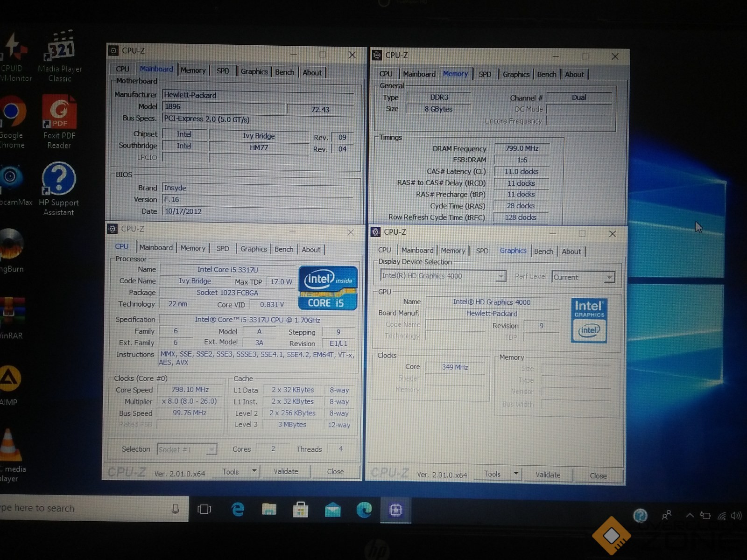747x560 pixels.
Task: Click the CPU-Z taskbar icon
Action: [x=395, y=510]
